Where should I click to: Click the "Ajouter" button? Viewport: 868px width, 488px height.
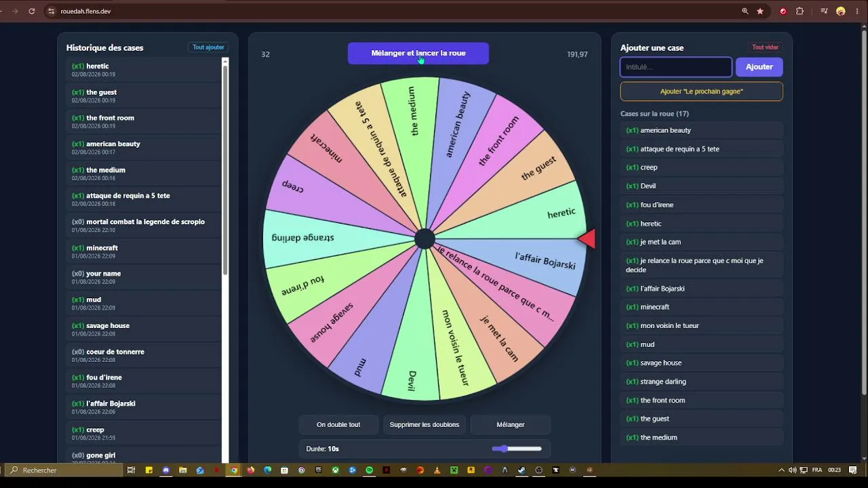[x=759, y=67]
